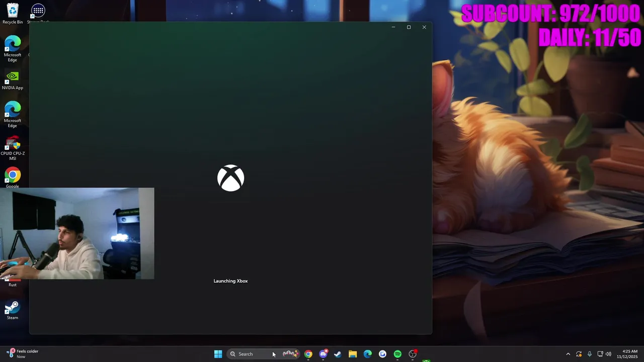Open the NVIDIA App desktop shortcut

click(x=13, y=80)
